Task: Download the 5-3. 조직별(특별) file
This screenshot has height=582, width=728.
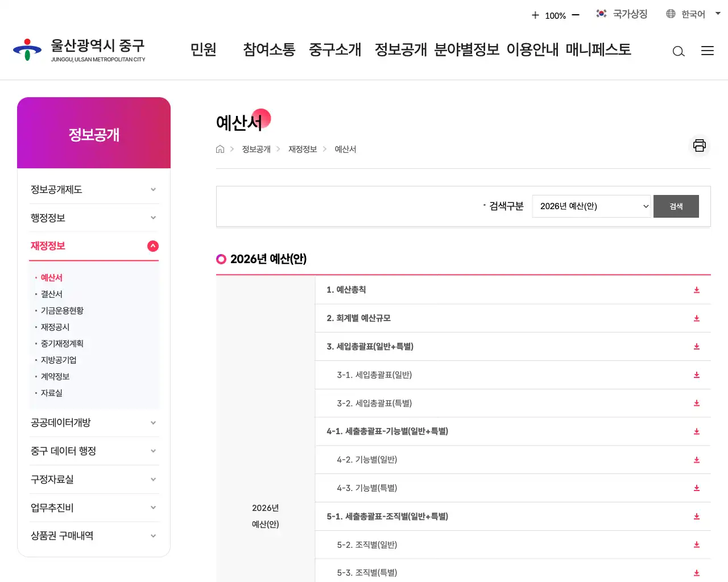Action: (696, 572)
